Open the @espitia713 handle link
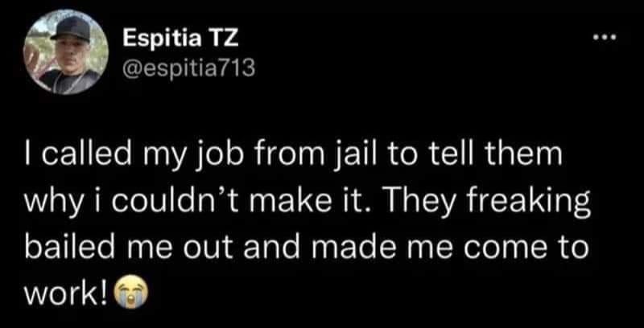The image size is (644, 328). pos(188,68)
